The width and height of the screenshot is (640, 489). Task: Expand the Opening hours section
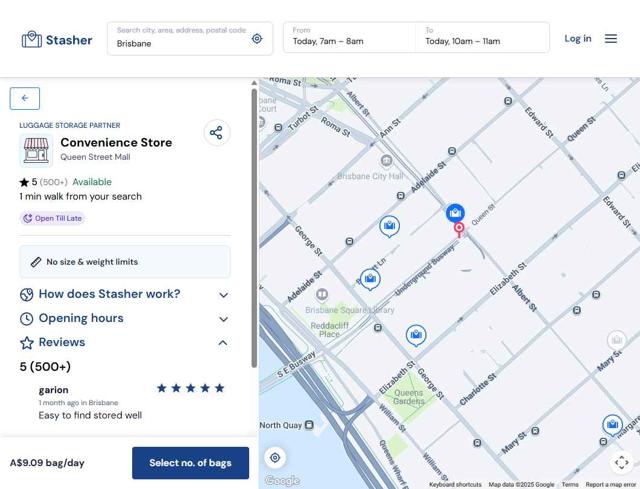click(125, 318)
